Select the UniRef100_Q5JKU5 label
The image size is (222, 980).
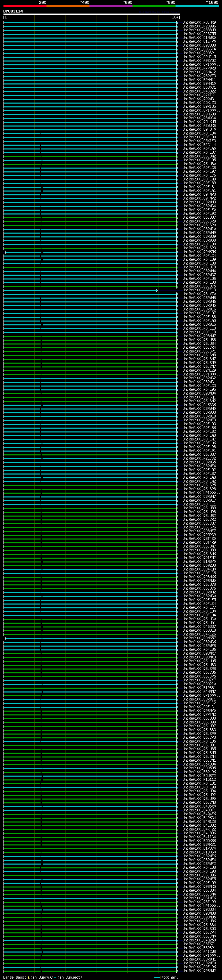[199, 122]
